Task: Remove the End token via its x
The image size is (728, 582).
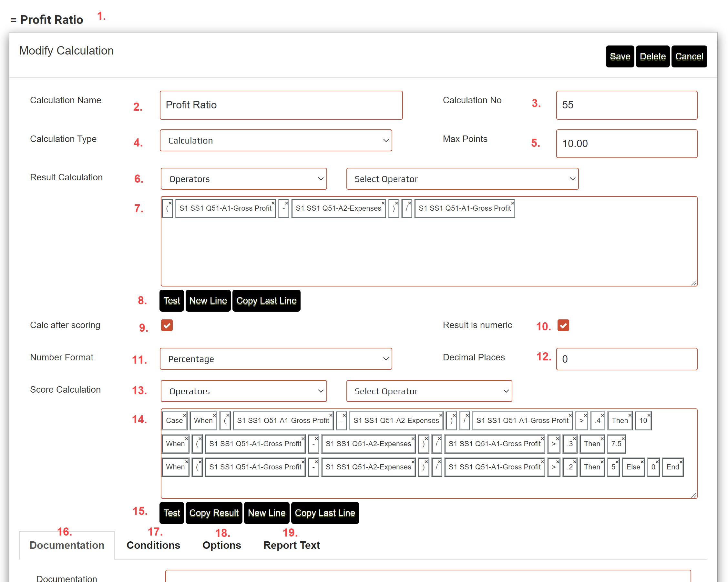Action: click(x=681, y=462)
